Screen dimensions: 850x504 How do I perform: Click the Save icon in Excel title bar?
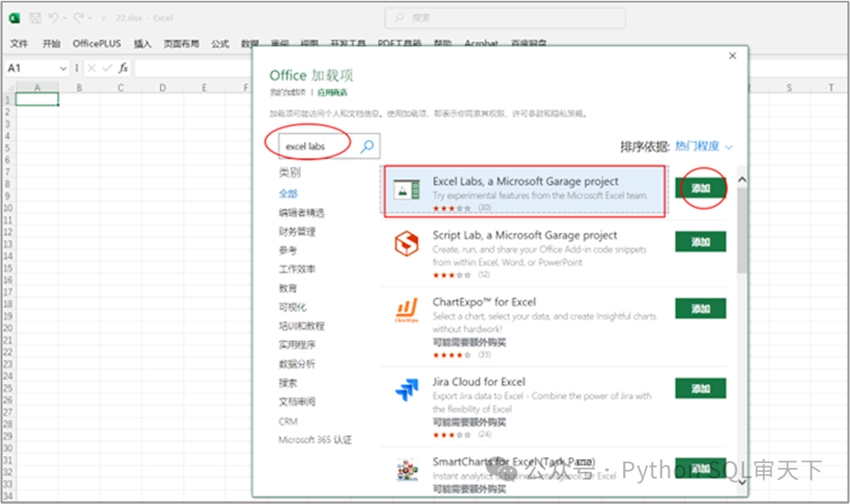pyautogui.click(x=35, y=18)
